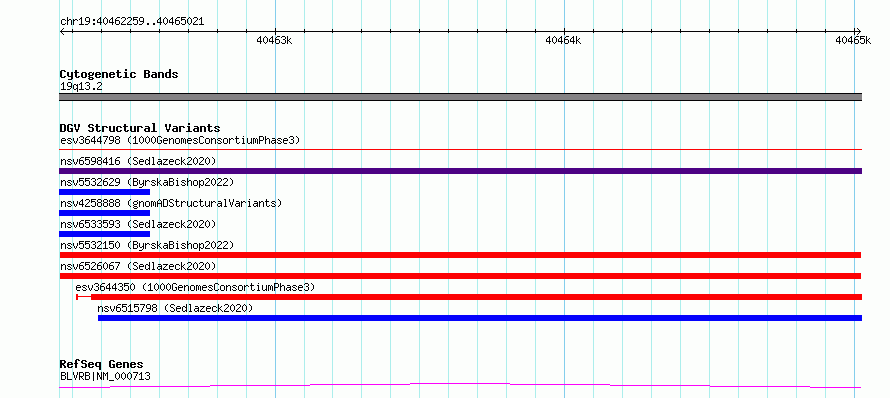Viewport: 890px width, 398px height.
Task: Select the blue nsv4258888 gnomAD variant bar
Action: [x=104, y=213]
